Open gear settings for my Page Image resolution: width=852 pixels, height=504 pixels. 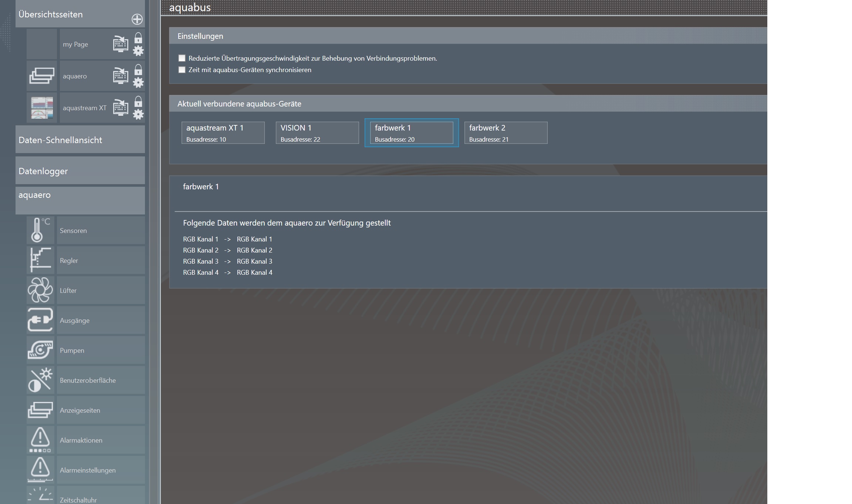pos(138,51)
